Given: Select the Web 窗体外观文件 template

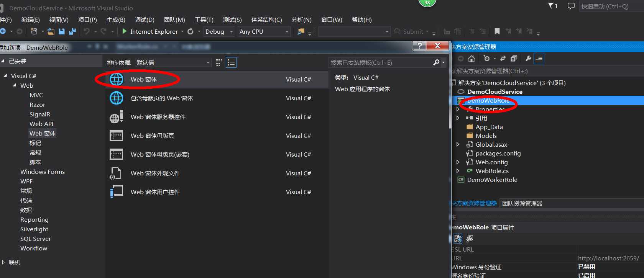Looking at the screenshot, I should [x=217, y=173].
